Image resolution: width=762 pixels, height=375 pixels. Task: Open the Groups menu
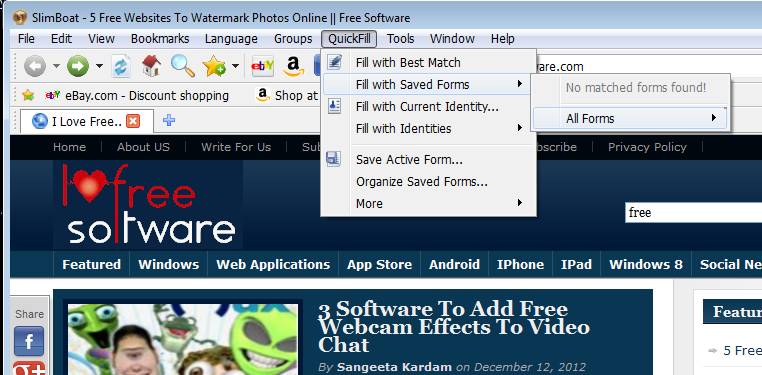(x=293, y=38)
